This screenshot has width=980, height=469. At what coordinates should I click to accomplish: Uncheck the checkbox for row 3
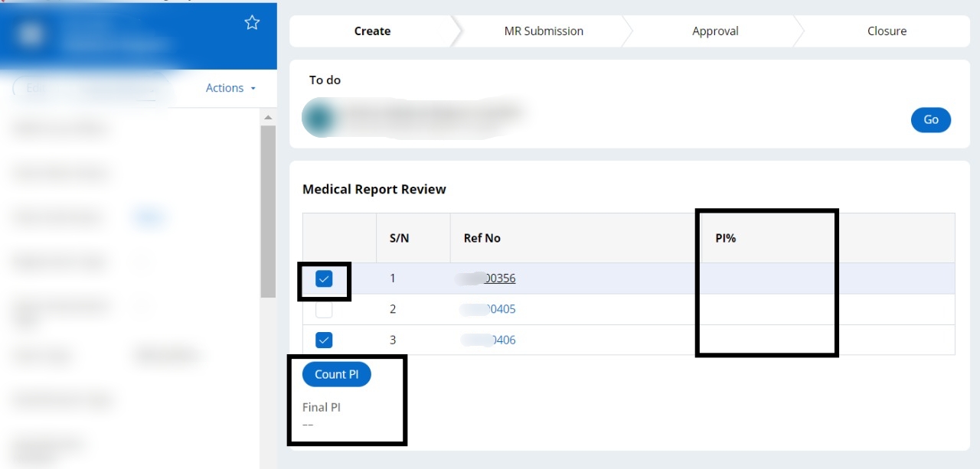tap(324, 339)
